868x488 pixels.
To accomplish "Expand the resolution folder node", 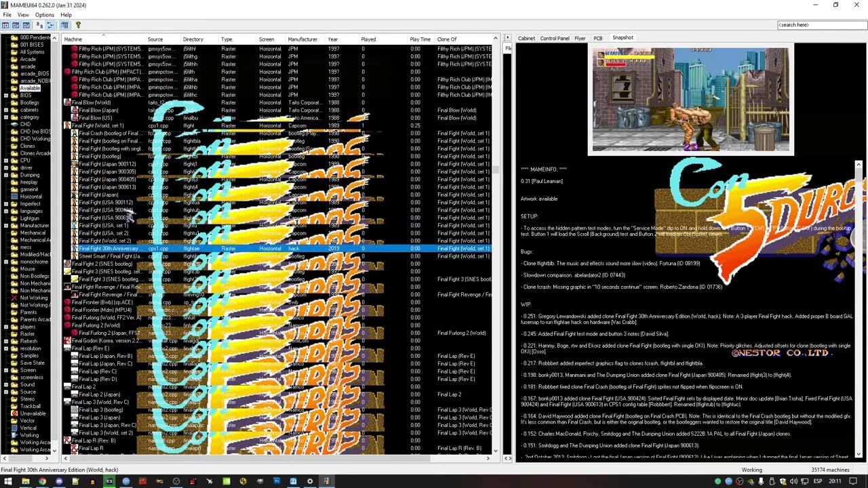I will 6,348.
